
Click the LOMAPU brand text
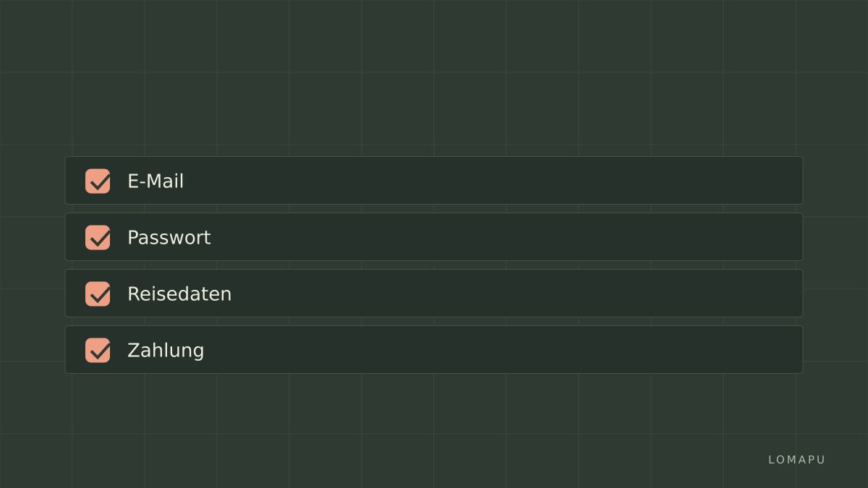(796, 460)
